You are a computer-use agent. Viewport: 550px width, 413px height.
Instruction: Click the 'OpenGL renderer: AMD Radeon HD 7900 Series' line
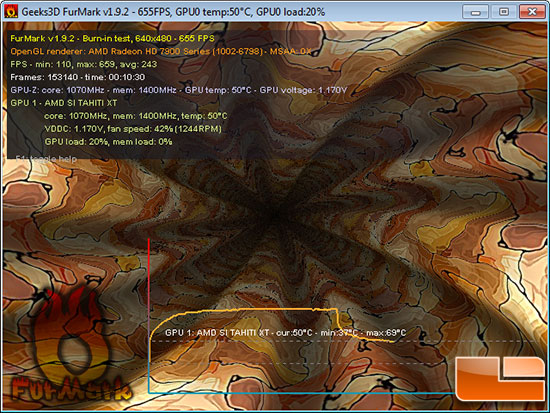(161, 52)
